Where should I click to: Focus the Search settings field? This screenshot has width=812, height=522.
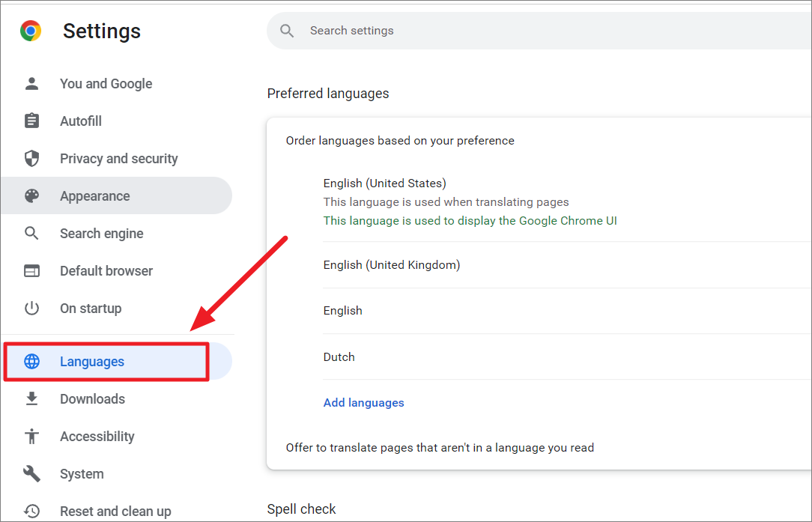click(x=539, y=31)
